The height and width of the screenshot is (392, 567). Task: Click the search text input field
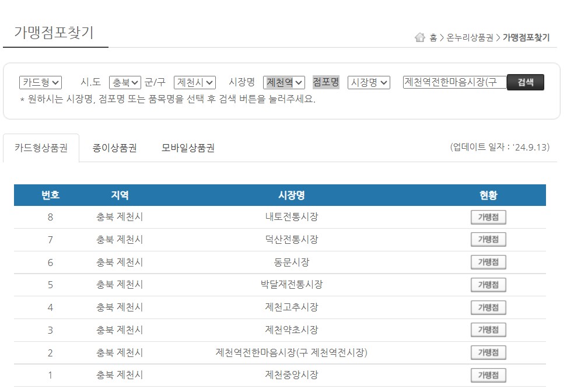point(455,82)
